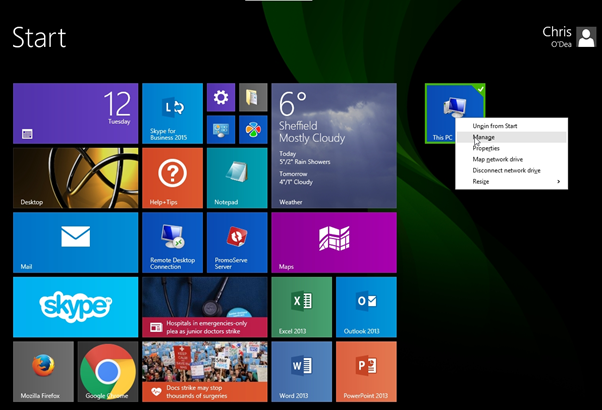The width and height of the screenshot is (602, 410).
Task: Launch the large Skype tile
Action: coord(76,307)
